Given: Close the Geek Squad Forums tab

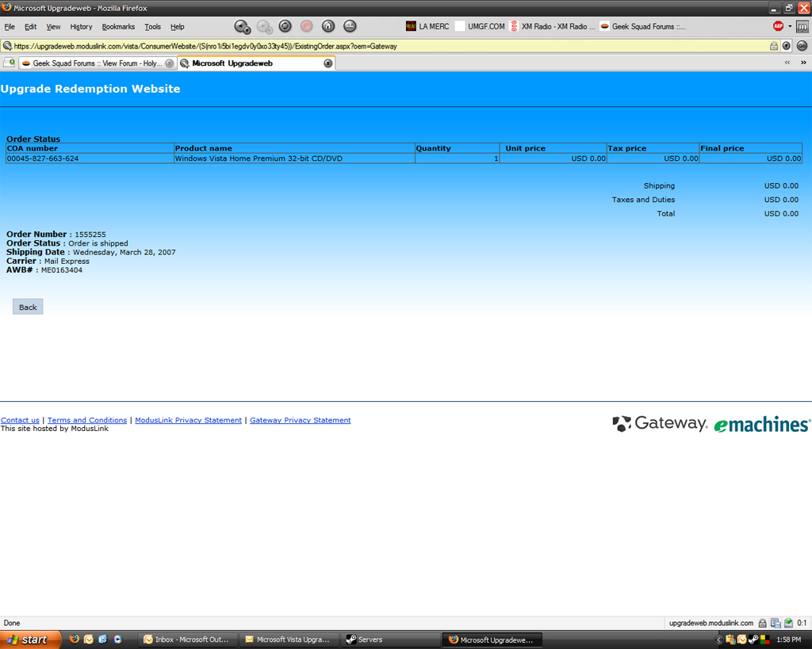Looking at the screenshot, I should 170,63.
